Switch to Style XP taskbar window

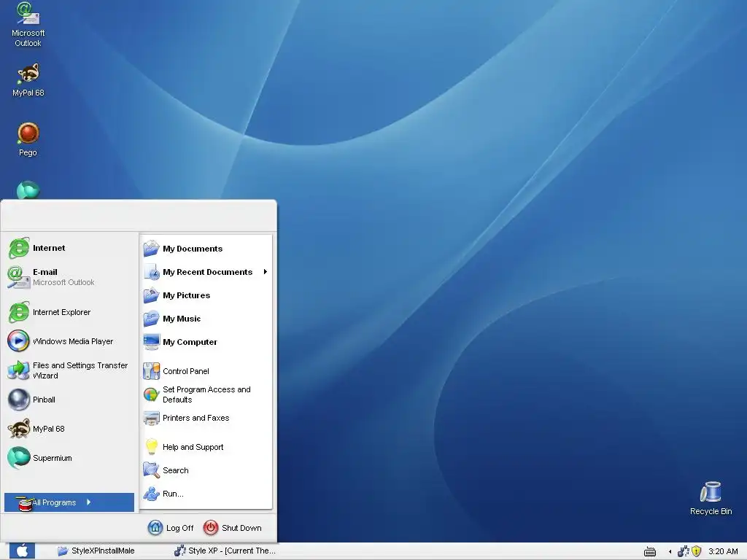tap(225, 551)
